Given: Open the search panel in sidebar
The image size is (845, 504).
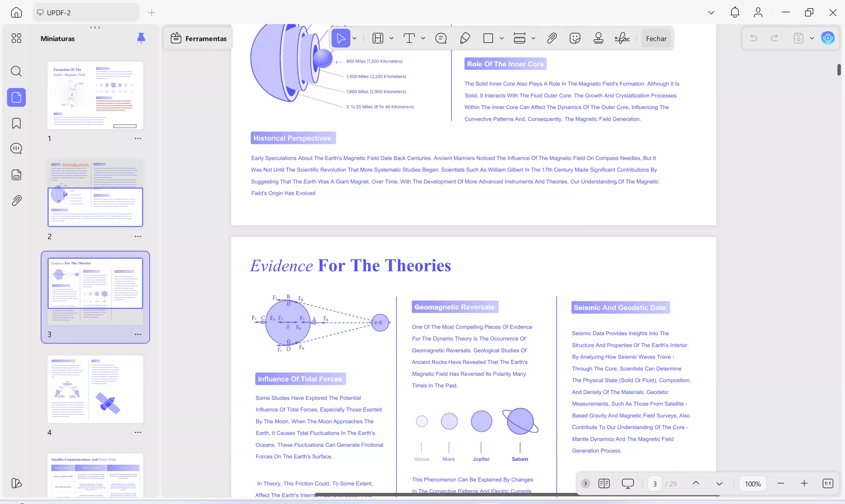Looking at the screenshot, I should [x=16, y=71].
